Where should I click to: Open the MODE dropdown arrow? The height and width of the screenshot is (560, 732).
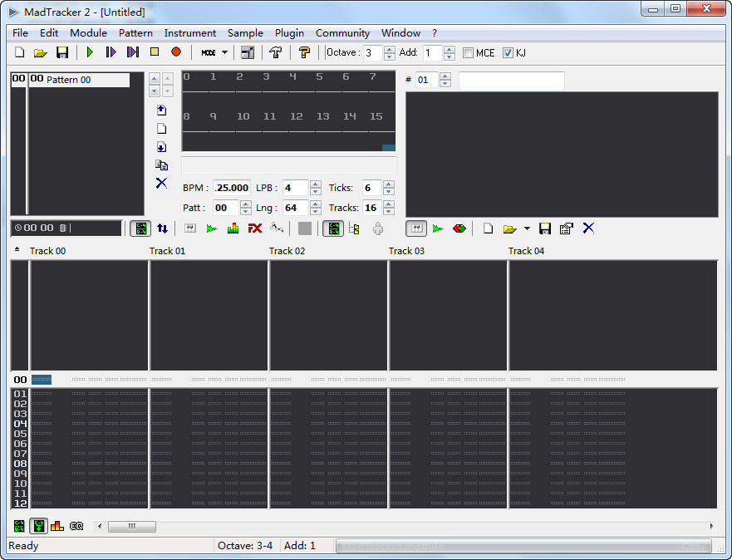[224, 52]
